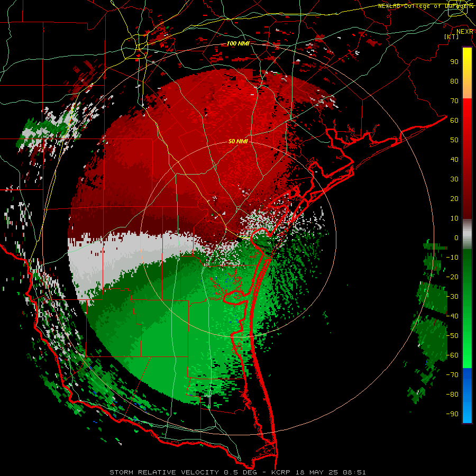Click the positive "30" value on the velocity scale
The image size is (476, 476).
click(x=454, y=179)
